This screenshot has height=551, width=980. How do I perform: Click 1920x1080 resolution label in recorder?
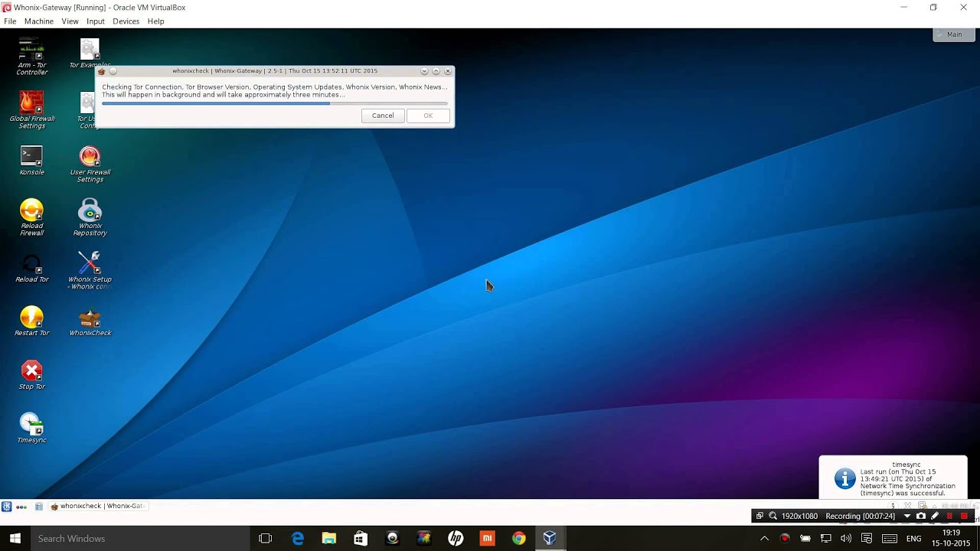[799, 516]
